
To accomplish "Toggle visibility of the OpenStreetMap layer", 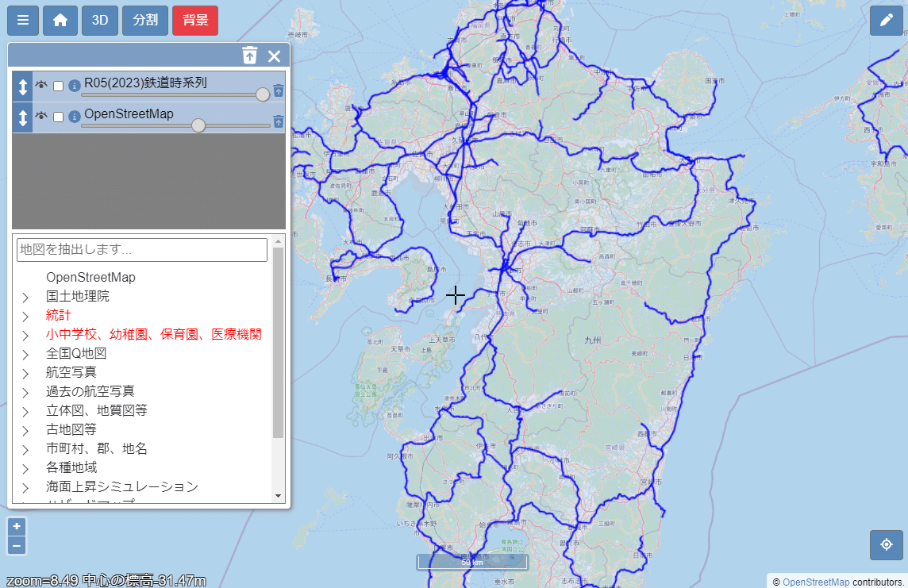I will point(41,116).
